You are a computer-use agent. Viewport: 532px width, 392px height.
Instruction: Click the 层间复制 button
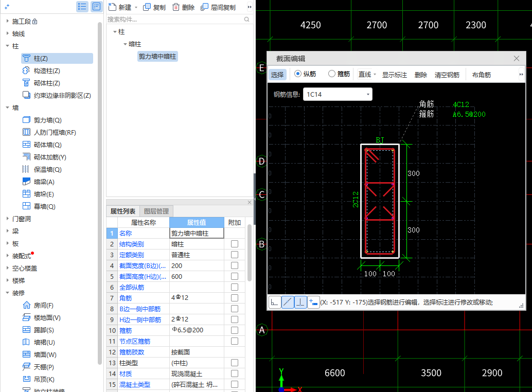click(218, 7)
